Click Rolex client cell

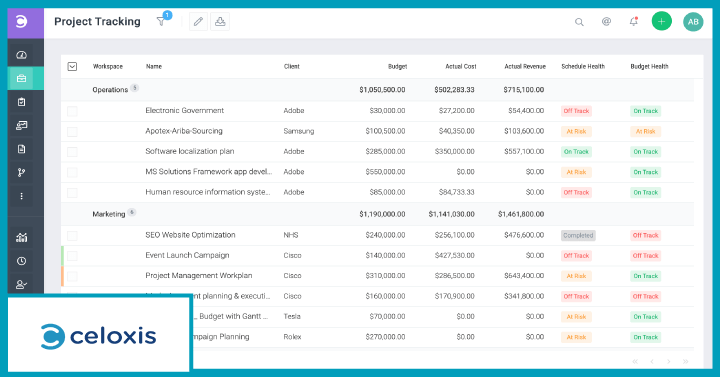pos(292,337)
